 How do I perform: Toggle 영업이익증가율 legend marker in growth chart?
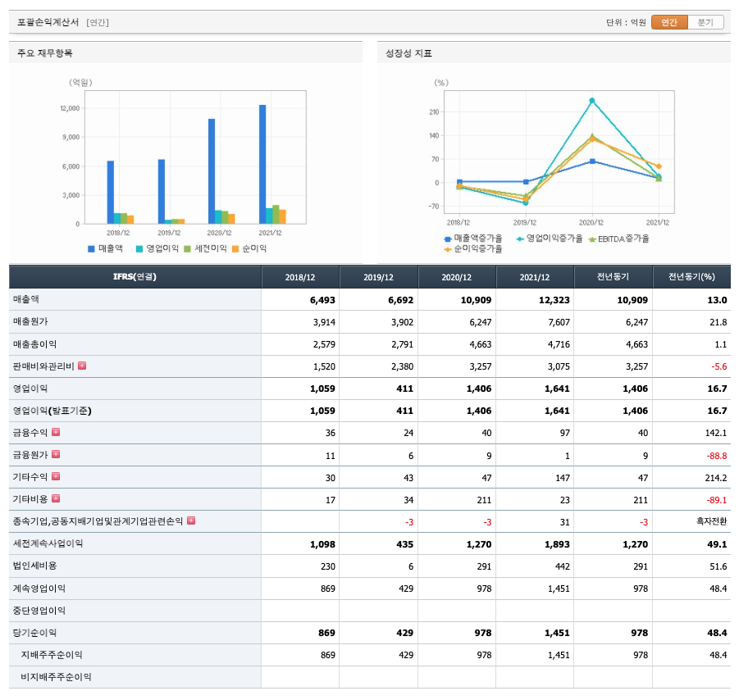[520, 239]
